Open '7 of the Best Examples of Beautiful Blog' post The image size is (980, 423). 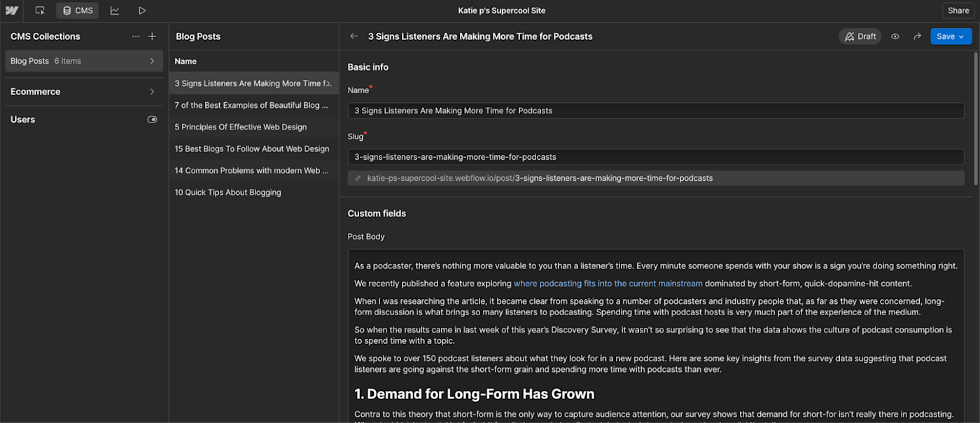[253, 105]
